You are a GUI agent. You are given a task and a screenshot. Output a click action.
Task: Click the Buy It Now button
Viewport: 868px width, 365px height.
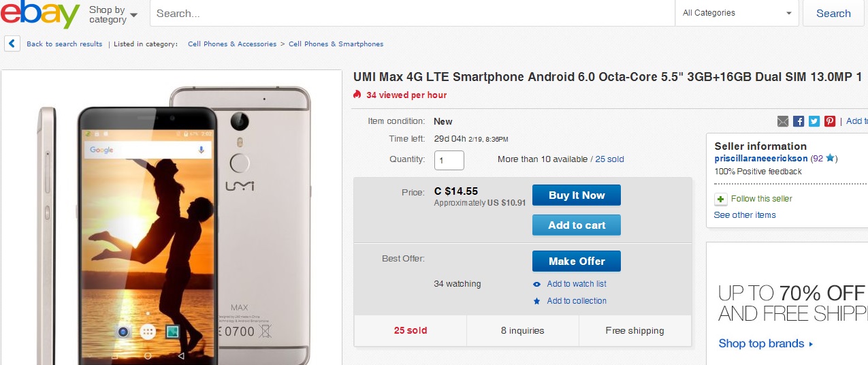(x=577, y=195)
